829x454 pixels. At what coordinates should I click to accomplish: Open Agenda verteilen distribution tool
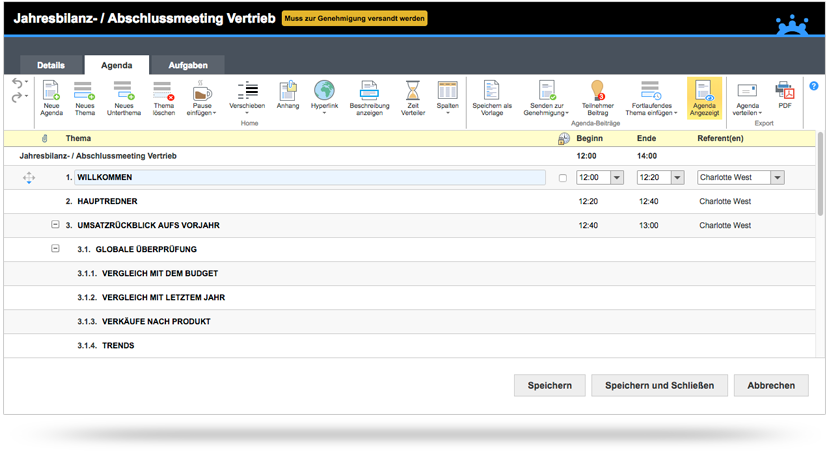[747, 98]
